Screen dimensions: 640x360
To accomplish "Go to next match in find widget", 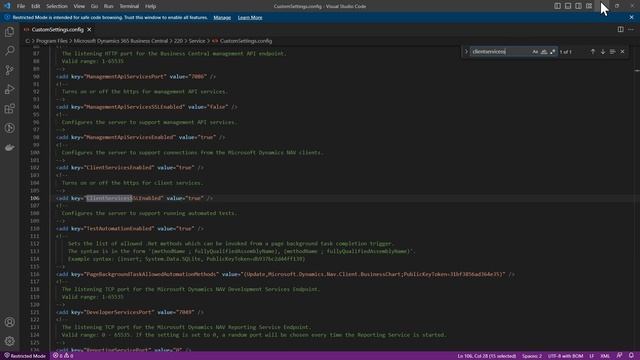I will (603, 52).
